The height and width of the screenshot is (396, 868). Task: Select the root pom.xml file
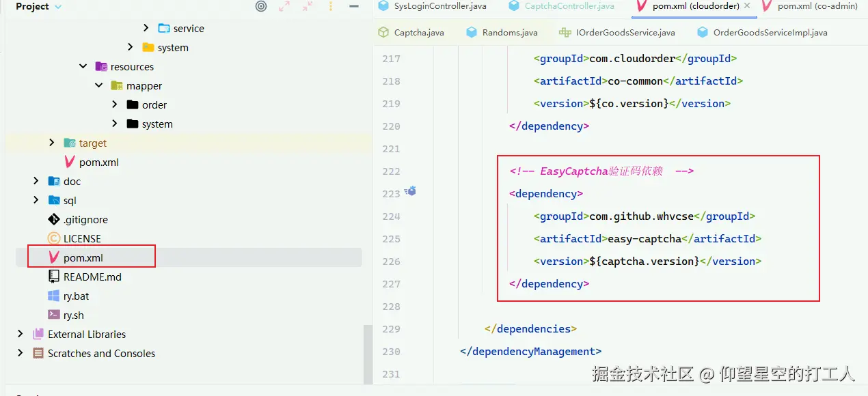83,257
